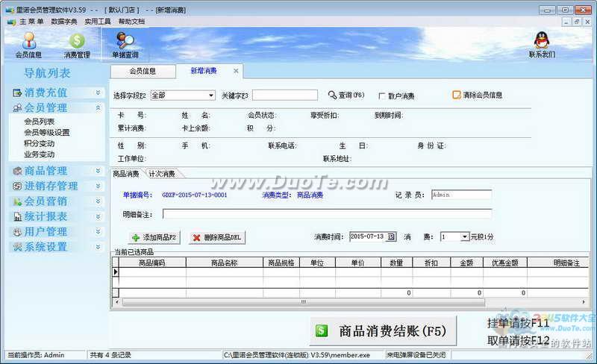This screenshot has height=364, width=597.
Task: Click the 记录员 Admin field
Action: pyautogui.click(x=461, y=195)
